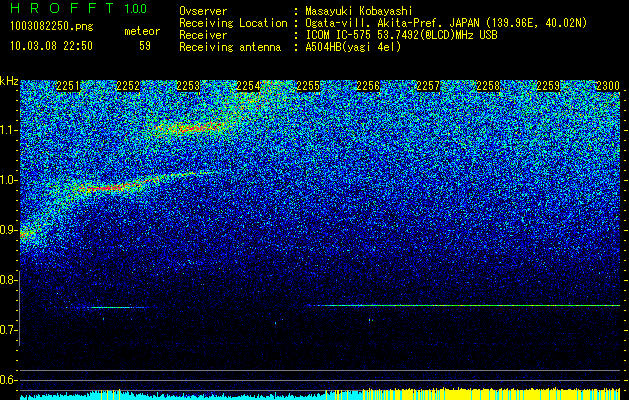Click the long horizontal carrier line at 0.75 kHz
The height and width of the screenshot is (400, 629).
coord(464,306)
